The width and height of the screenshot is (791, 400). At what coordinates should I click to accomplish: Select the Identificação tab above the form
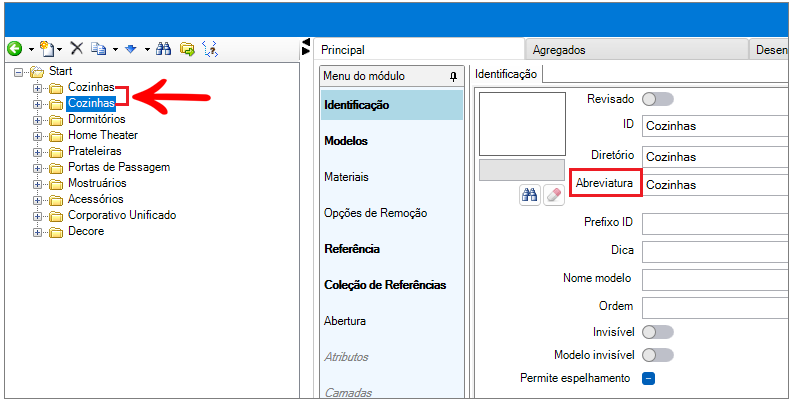[506, 74]
